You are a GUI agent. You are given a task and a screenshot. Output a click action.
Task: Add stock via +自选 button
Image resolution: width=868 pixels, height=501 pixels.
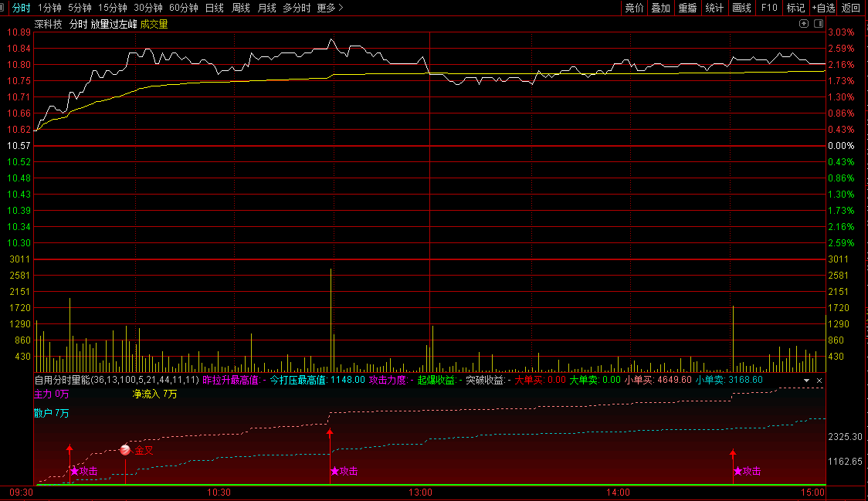click(823, 8)
